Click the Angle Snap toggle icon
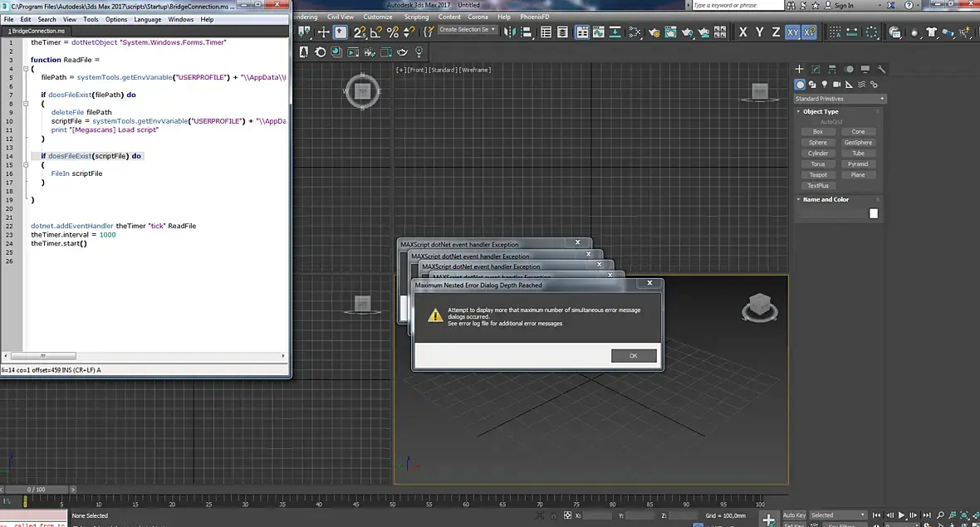The image size is (980, 527). click(x=376, y=32)
